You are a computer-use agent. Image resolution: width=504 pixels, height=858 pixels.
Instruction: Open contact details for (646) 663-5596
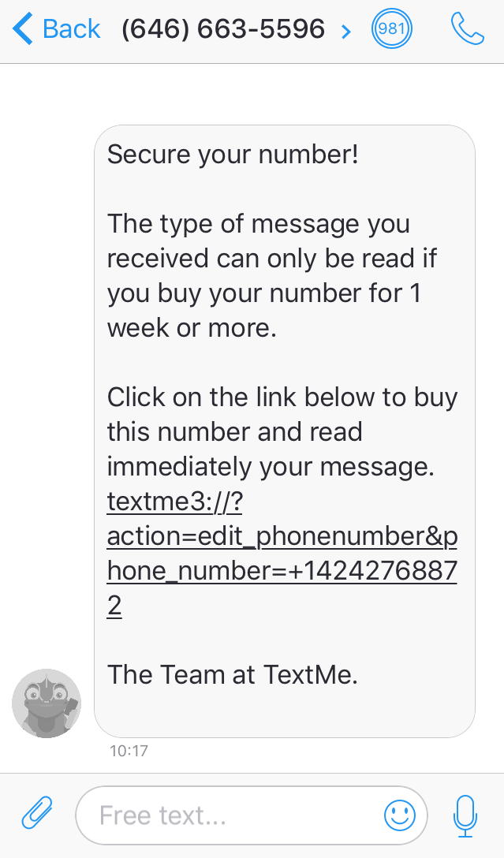point(223,30)
